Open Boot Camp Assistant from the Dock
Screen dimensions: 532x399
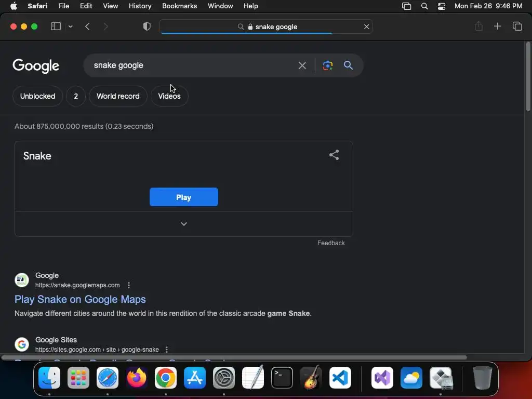coord(441,378)
